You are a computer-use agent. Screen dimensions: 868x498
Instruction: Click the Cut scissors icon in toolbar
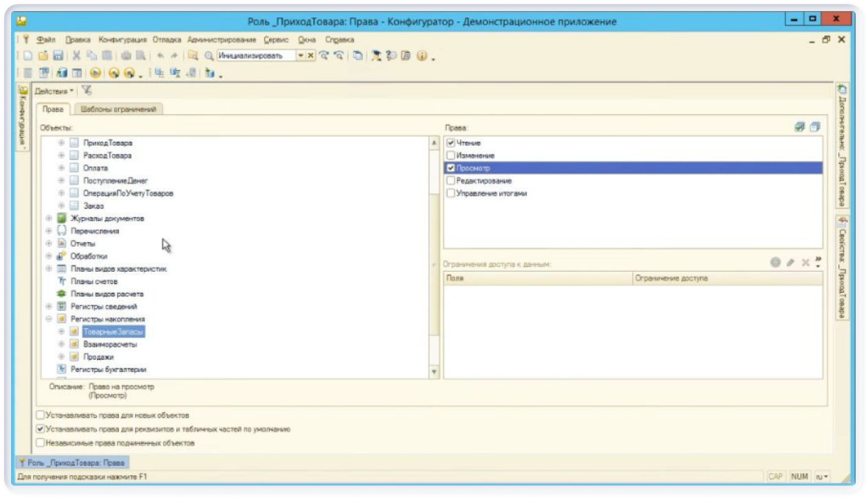77,56
